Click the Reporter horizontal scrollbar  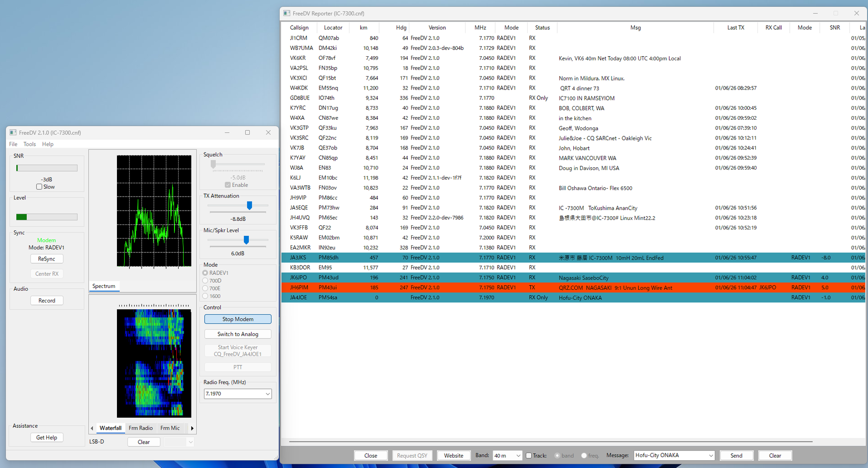(x=550, y=441)
